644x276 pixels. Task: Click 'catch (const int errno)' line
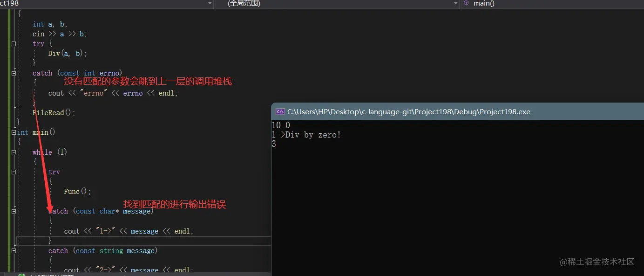(77, 73)
